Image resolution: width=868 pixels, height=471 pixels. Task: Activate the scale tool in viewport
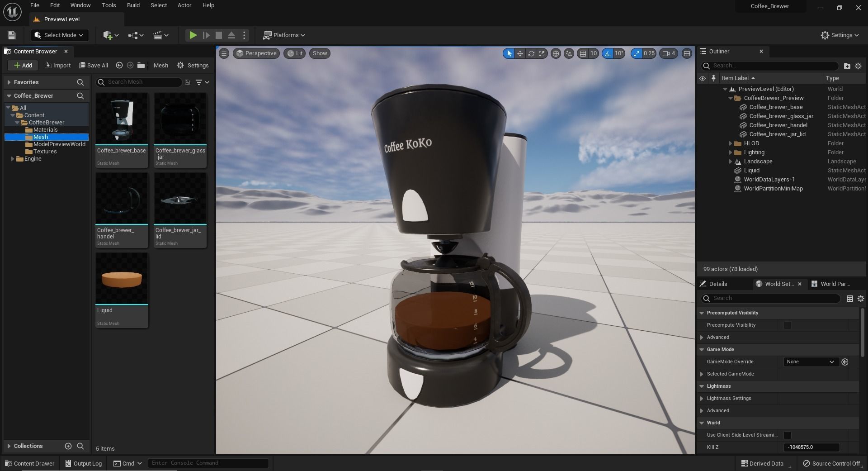pos(542,53)
